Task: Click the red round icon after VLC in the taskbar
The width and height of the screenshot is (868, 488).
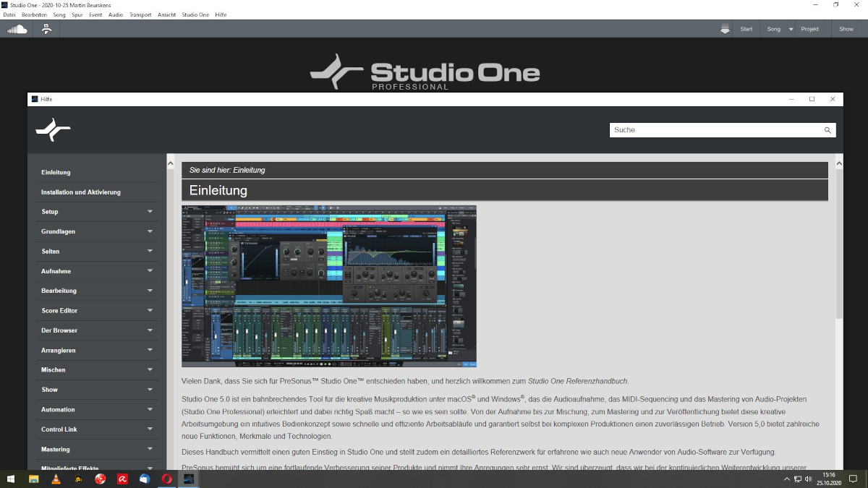Action: [x=101, y=479]
